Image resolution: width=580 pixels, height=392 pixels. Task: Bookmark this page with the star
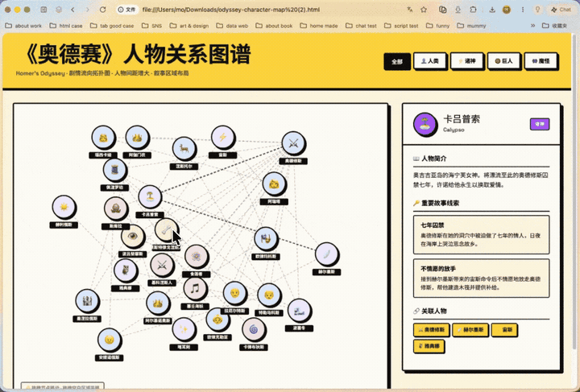(424, 10)
